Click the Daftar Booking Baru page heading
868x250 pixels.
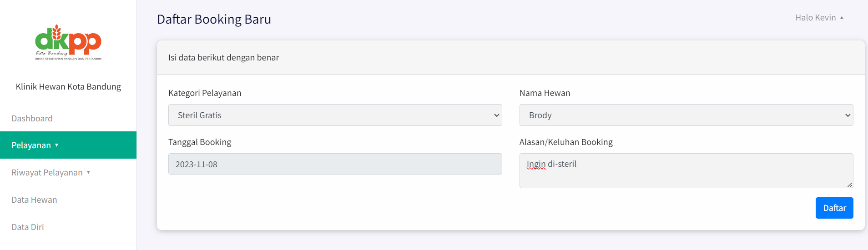click(x=214, y=19)
